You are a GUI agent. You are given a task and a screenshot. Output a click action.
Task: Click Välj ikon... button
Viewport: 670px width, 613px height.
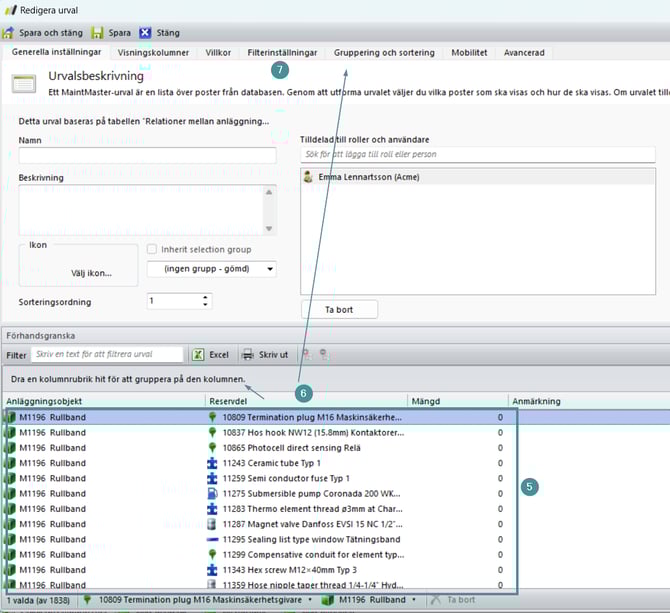point(91,273)
